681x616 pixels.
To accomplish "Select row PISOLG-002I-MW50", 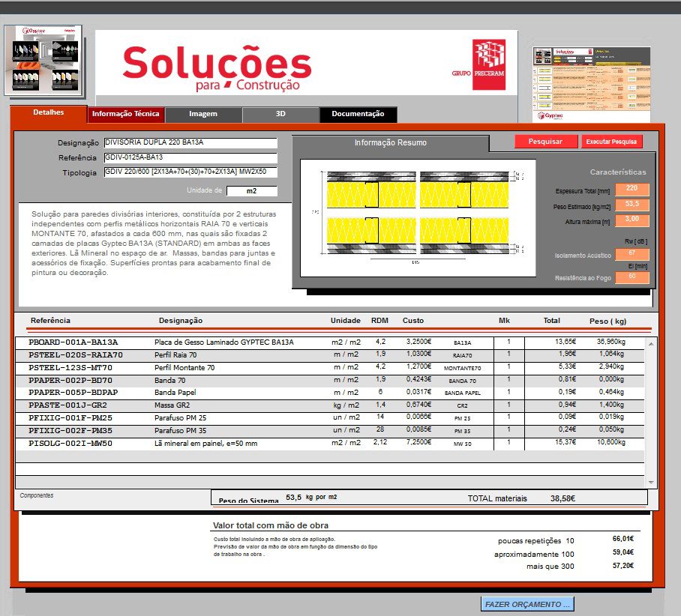I will coord(330,444).
